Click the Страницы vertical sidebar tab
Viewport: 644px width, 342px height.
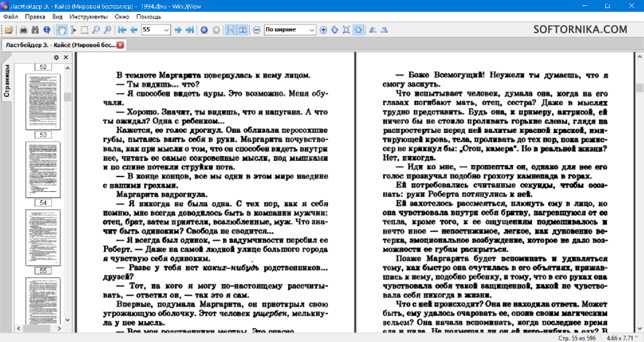7,80
